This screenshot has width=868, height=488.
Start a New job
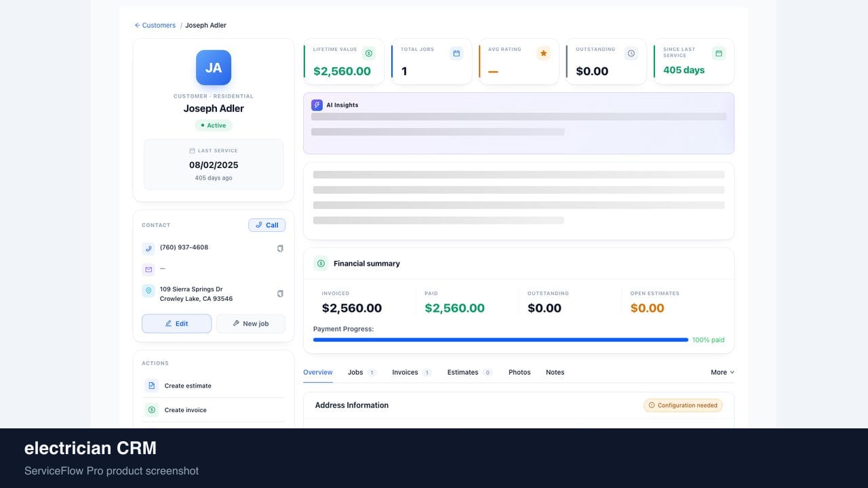[x=250, y=323]
